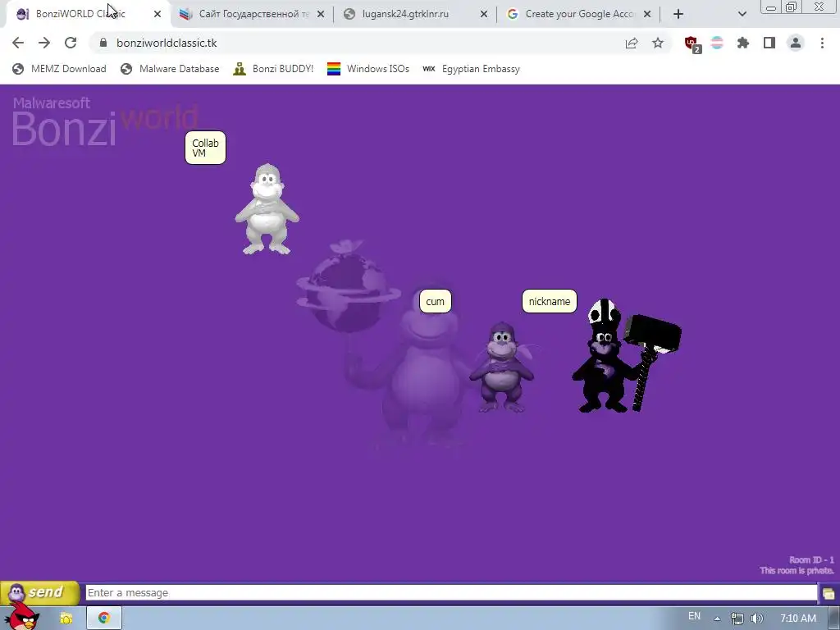840x630 pixels.
Task: Close the Create your Google Account tab
Action: (x=647, y=14)
